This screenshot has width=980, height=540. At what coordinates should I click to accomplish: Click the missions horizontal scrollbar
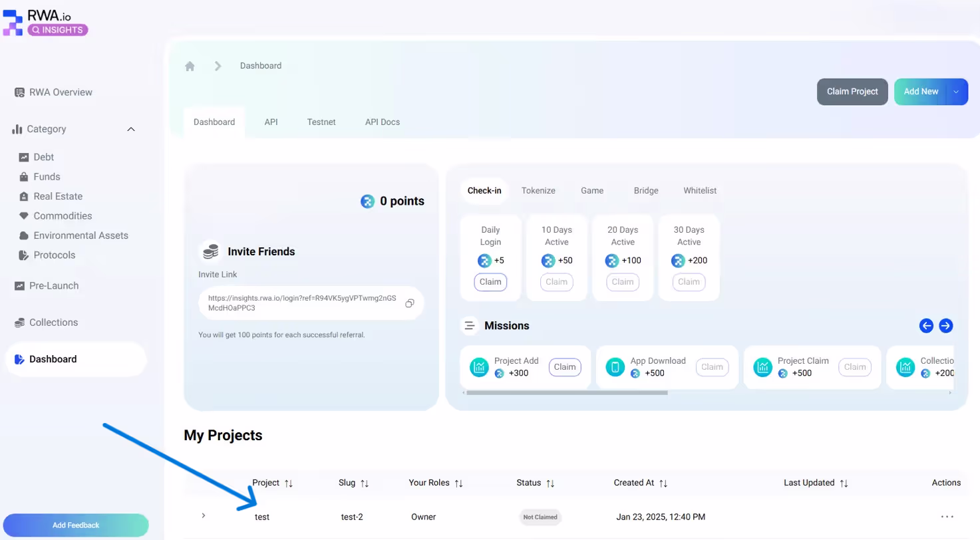[x=567, y=393]
